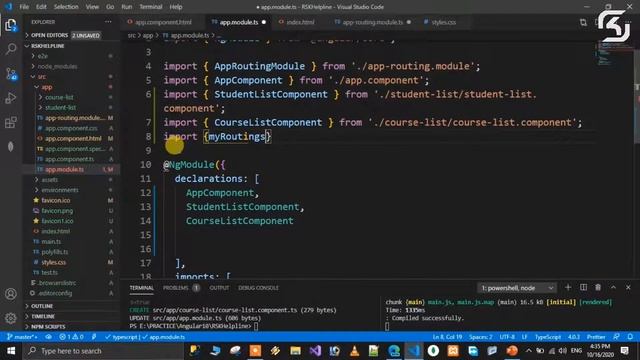Click the compare changes icon in editor toolbar
Image resolution: width=640 pixels, height=360 pixels.
(x=583, y=22)
